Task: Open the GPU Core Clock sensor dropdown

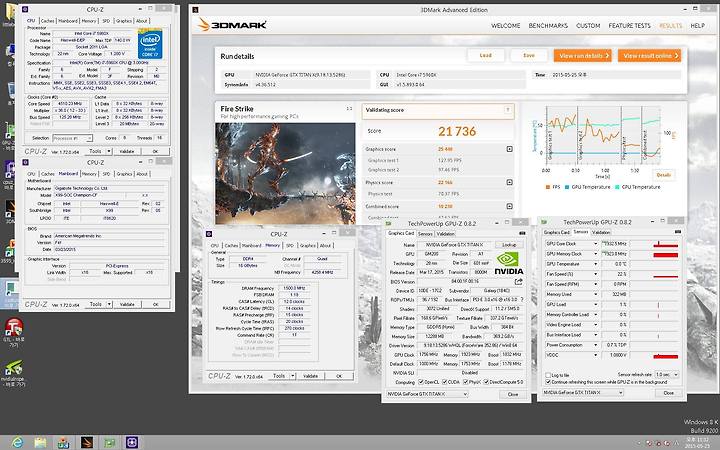Action: (x=596, y=244)
